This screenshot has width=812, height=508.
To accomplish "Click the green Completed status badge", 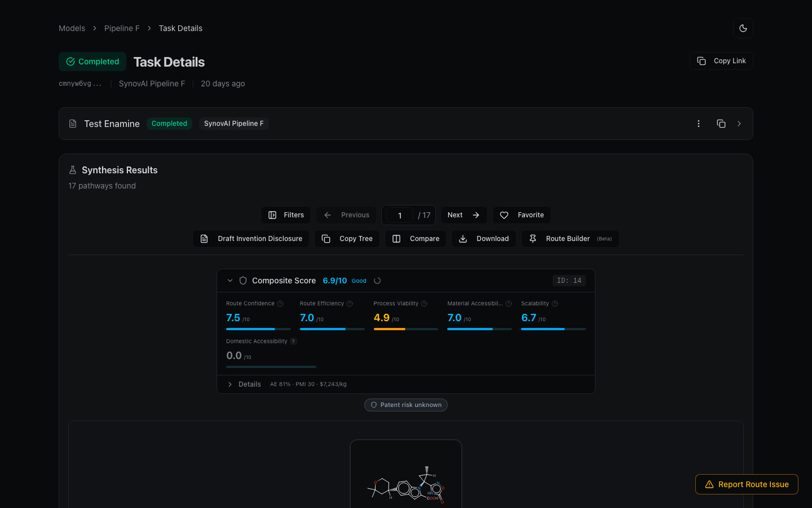I will (x=92, y=62).
